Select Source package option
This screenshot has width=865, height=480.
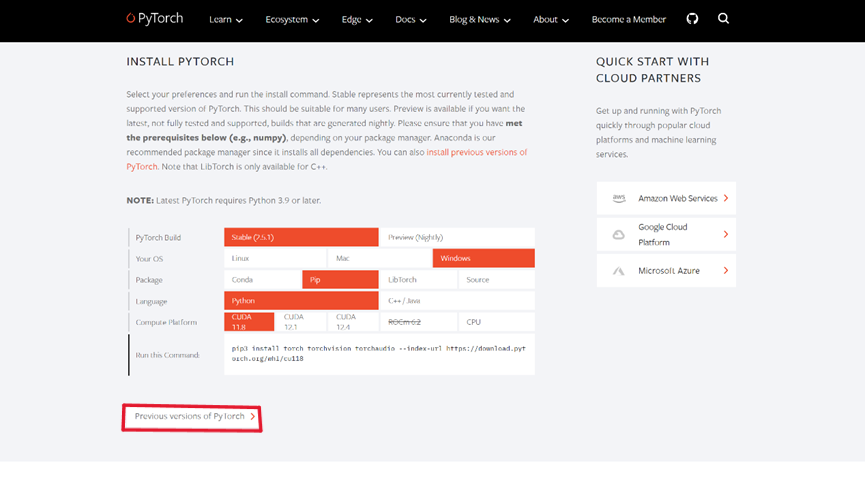(x=496, y=280)
